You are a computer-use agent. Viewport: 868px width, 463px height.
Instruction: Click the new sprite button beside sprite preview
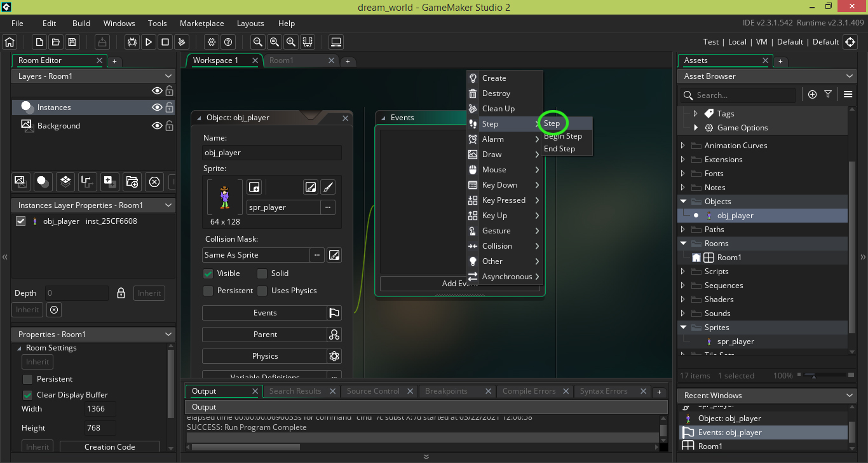pyautogui.click(x=254, y=187)
